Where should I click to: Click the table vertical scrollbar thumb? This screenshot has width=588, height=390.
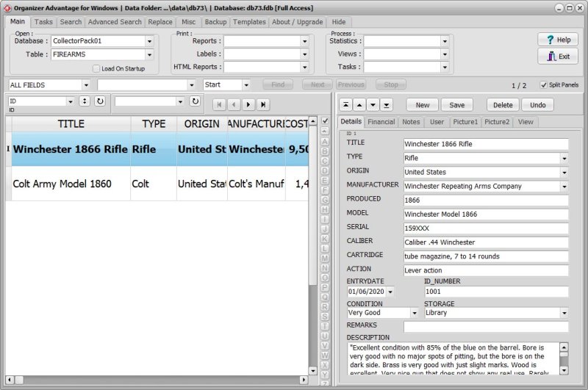click(313, 206)
